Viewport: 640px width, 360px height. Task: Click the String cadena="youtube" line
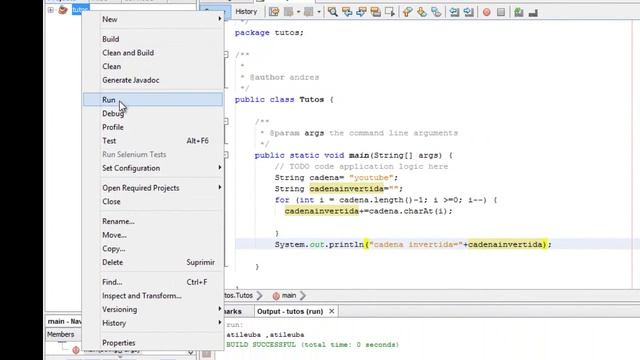336,178
